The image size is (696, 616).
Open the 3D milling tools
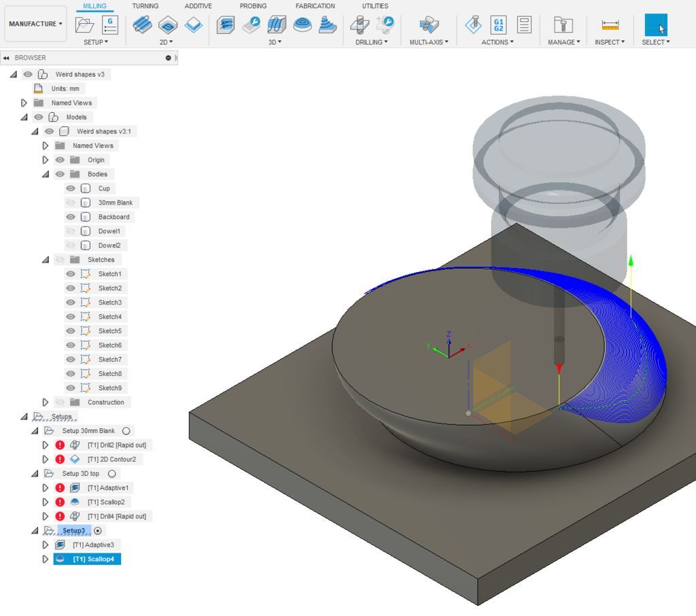275,41
